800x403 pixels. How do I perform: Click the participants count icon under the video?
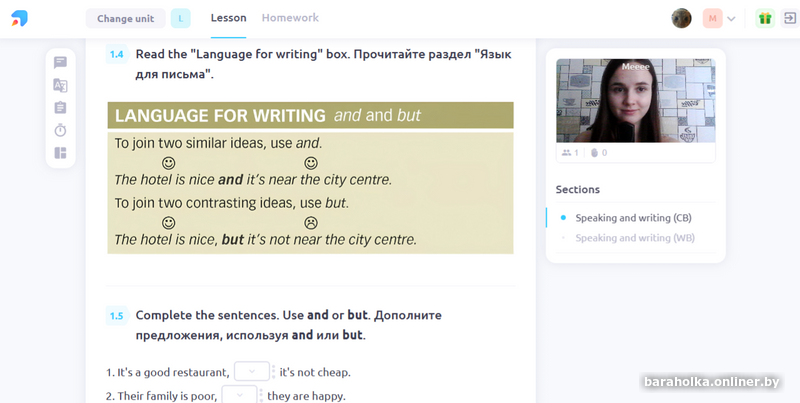[x=566, y=153]
